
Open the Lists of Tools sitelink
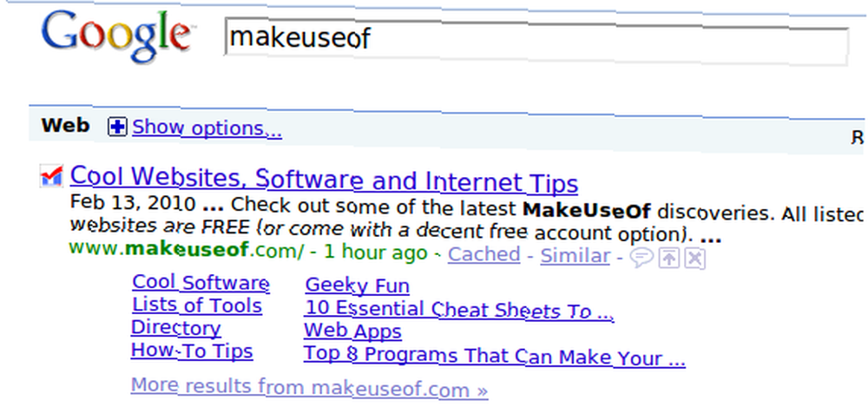click(x=197, y=305)
